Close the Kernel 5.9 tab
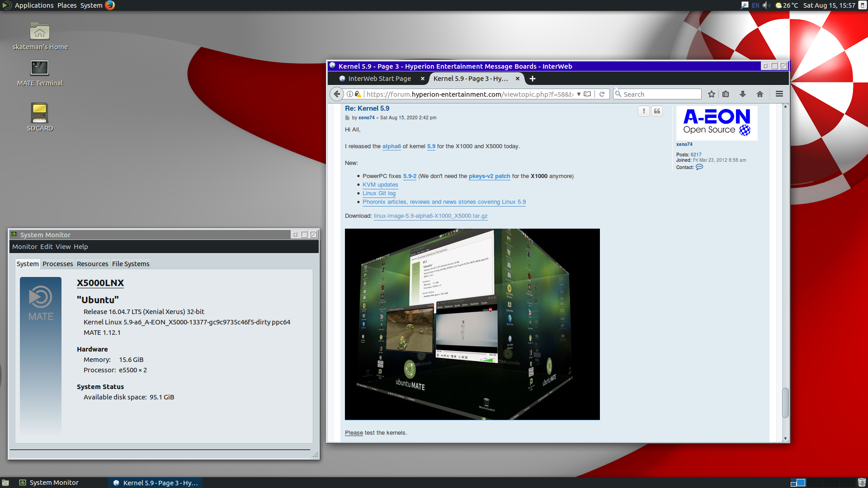 point(518,79)
